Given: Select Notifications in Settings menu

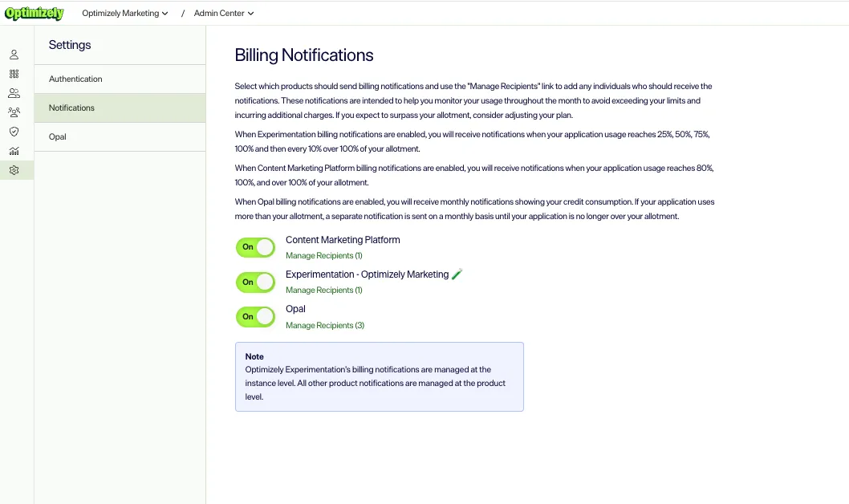Looking at the screenshot, I should pyautogui.click(x=120, y=108).
